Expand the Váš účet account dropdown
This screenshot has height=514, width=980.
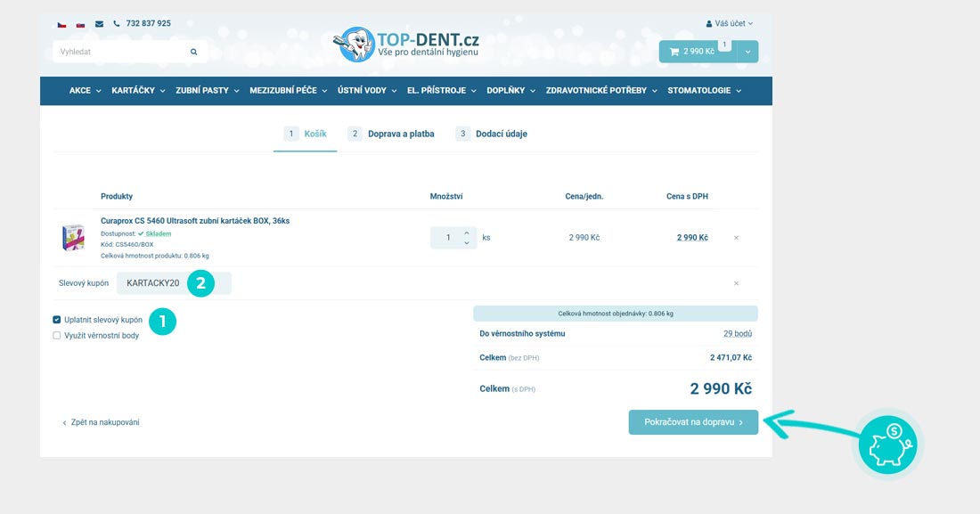coord(729,23)
